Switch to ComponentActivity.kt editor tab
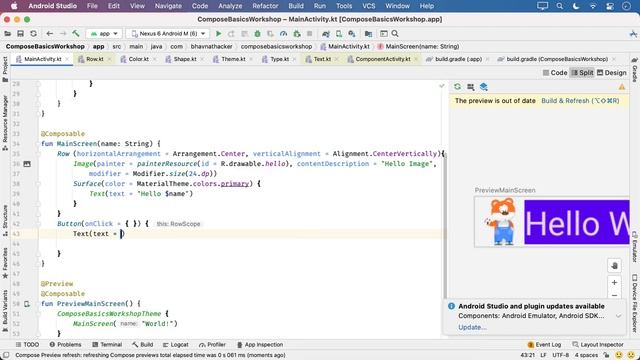 (x=382, y=59)
